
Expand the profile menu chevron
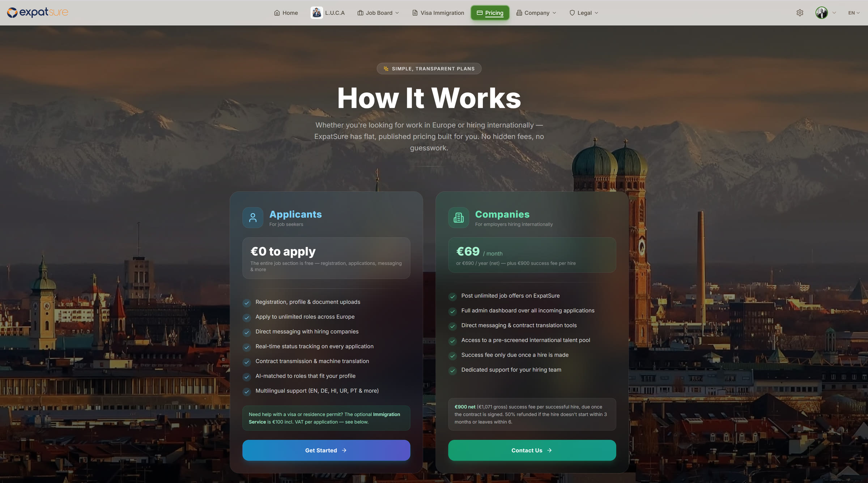[x=834, y=13]
